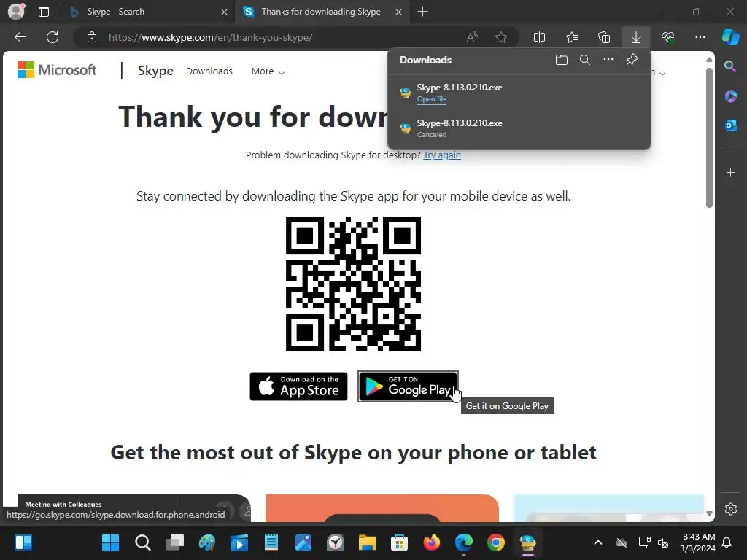Open Firefox from taskbar
Screen dimensions: 747x560
click(432, 542)
